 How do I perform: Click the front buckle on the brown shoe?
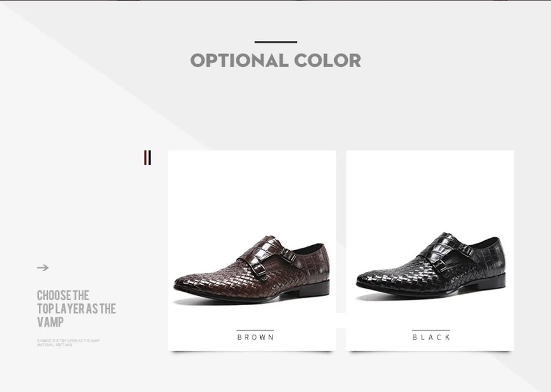point(259,270)
